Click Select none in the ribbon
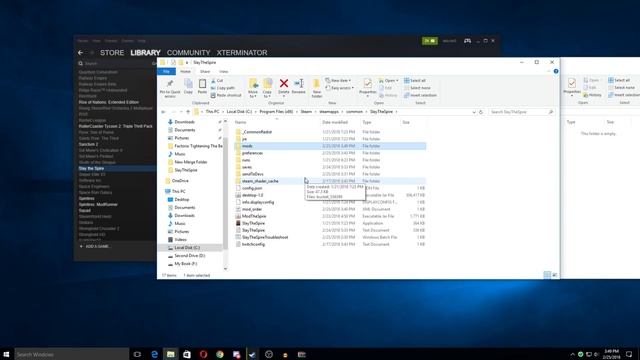Viewport: 640px width, 360px height. pyautogui.click(x=418, y=88)
